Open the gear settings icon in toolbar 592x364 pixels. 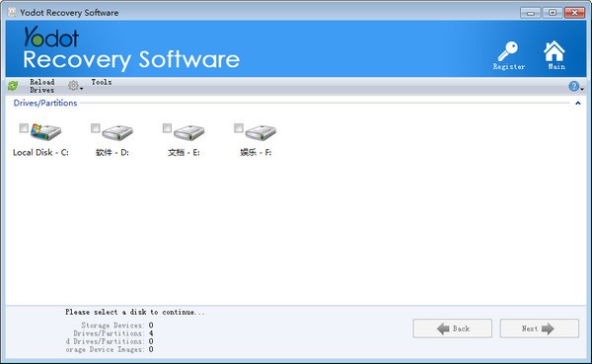(73, 86)
